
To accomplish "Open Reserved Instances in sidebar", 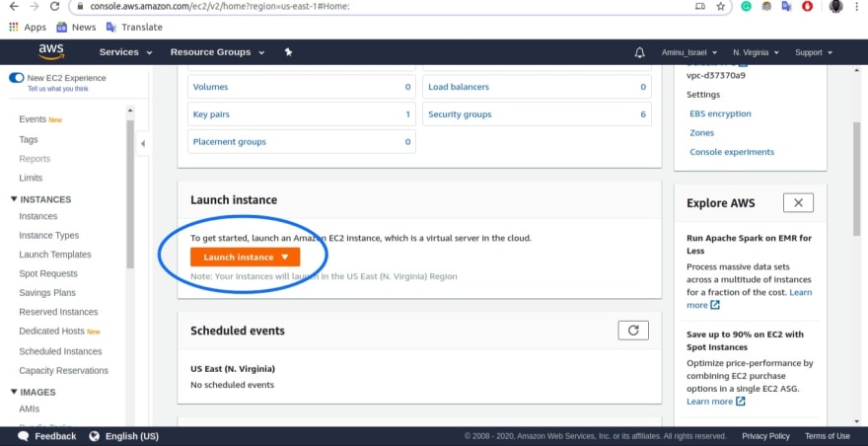I will click(x=58, y=312).
